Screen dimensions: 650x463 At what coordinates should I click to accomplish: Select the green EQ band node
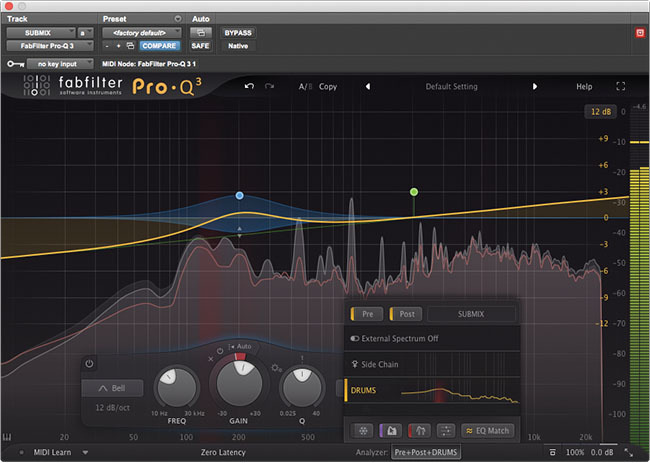(414, 192)
